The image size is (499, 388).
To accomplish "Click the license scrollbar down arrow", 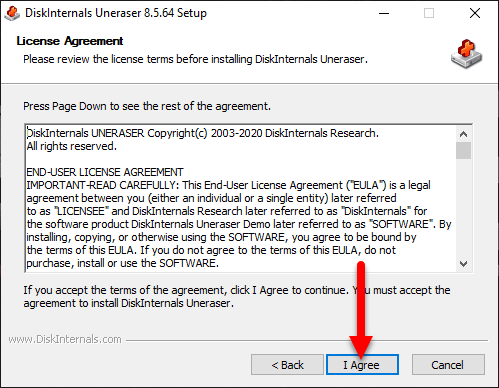I will (463, 264).
